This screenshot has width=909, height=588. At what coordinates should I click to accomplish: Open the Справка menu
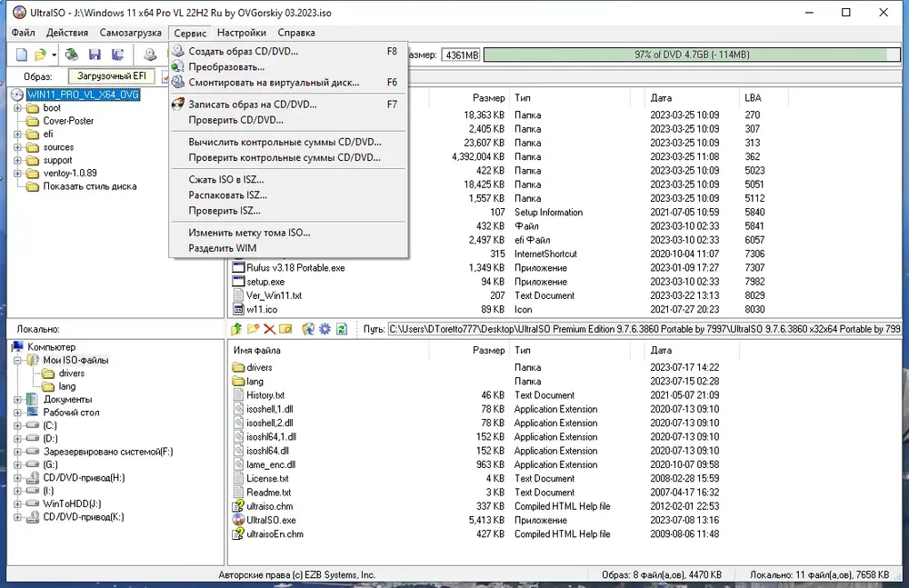pos(296,33)
